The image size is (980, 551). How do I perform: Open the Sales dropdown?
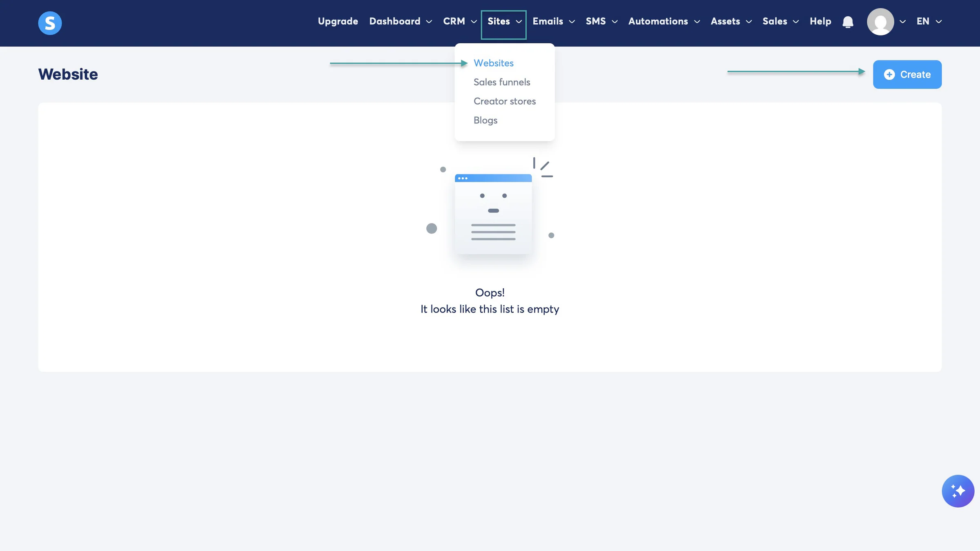pyautogui.click(x=780, y=21)
